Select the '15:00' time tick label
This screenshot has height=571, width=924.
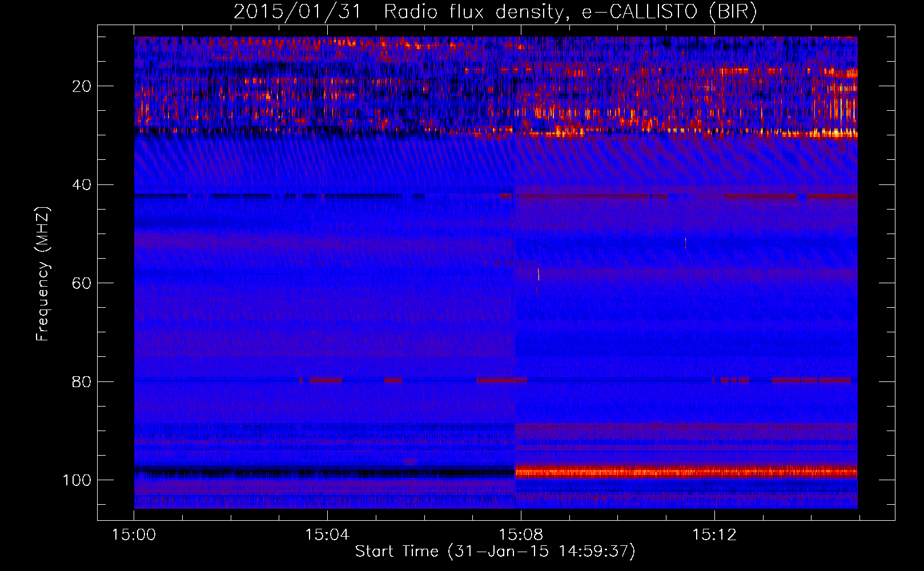[134, 535]
